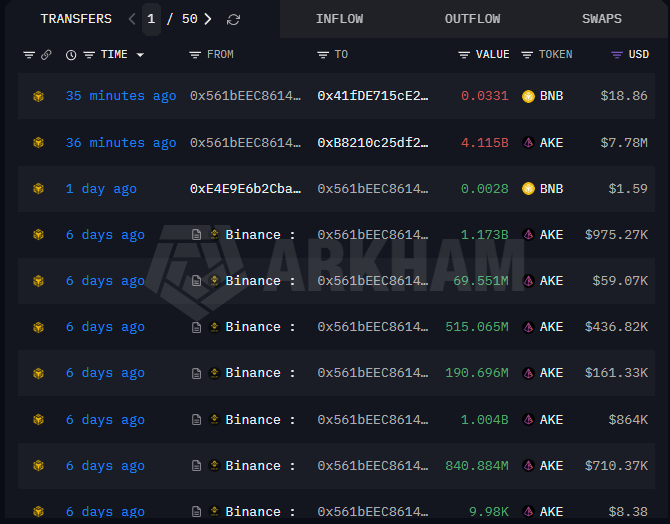The width and height of the screenshot is (670, 524).
Task: Open the 1 day ago transaction link
Action: pyautogui.click(x=101, y=188)
